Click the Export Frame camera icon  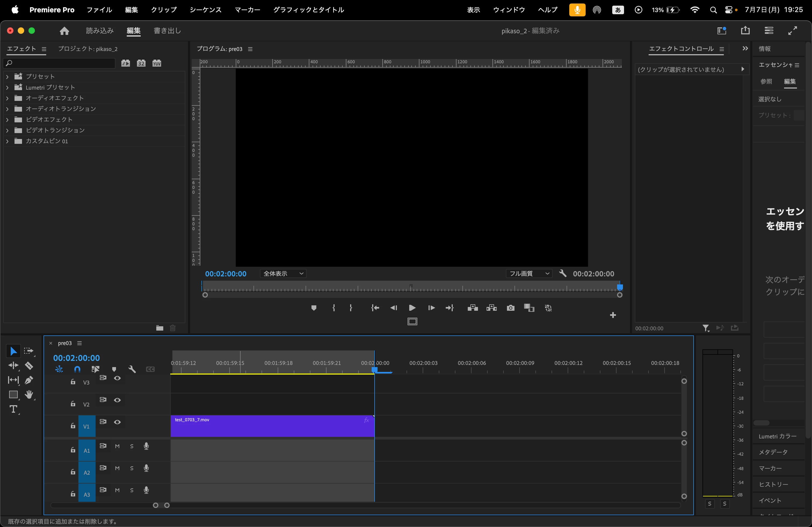click(510, 308)
